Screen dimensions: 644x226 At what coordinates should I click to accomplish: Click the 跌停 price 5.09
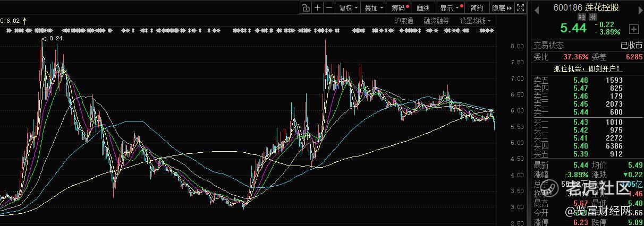click(634, 222)
